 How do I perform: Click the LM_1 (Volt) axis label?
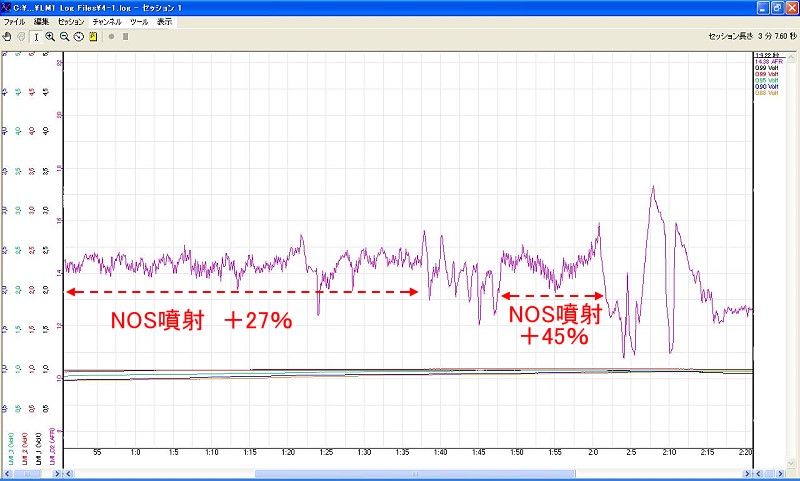(x=38, y=449)
